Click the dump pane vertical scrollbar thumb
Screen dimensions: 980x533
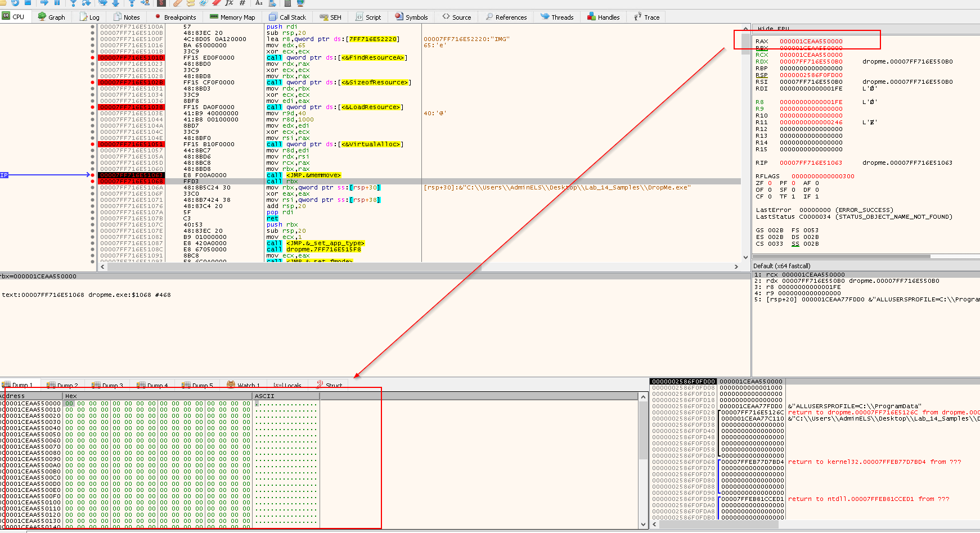click(643, 430)
